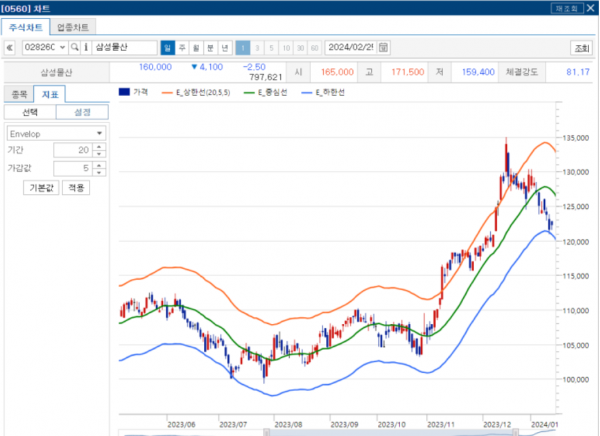Select weekly (주) chart period
Image resolution: width=600 pixels, height=436 pixels.
182,48
